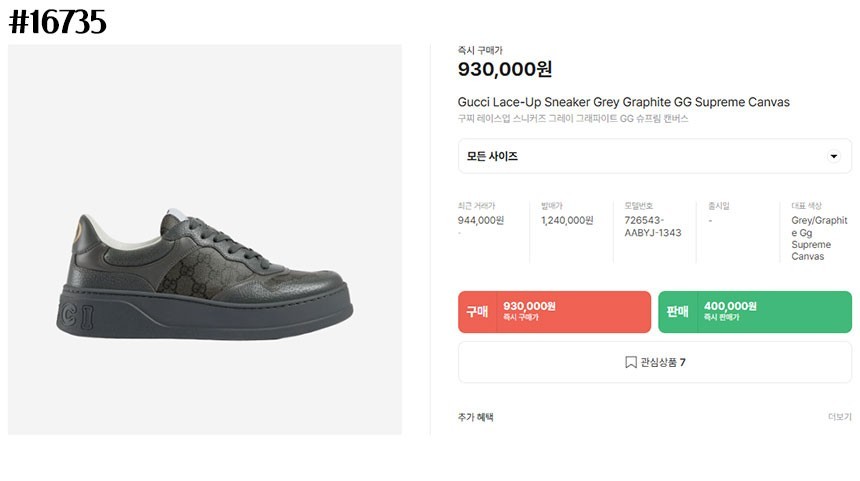Click the Korean product name subtitle
Viewport: 860px width, 481px height.
[x=573, y=119]
